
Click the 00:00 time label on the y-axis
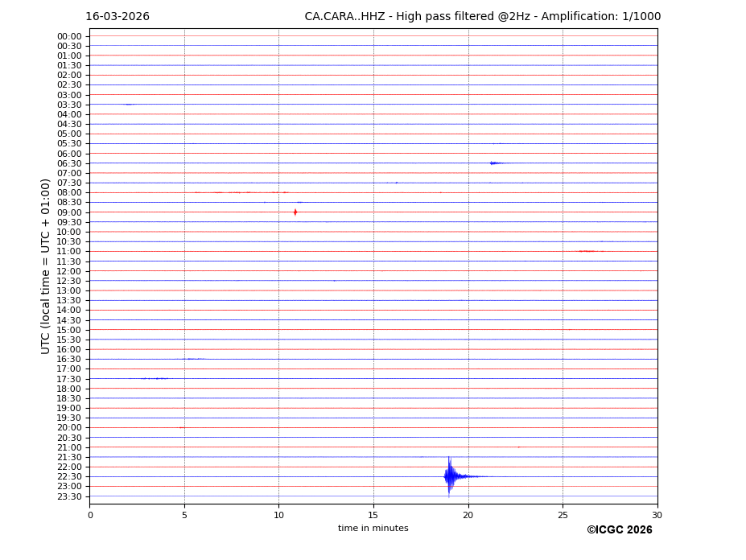point(69,36)
